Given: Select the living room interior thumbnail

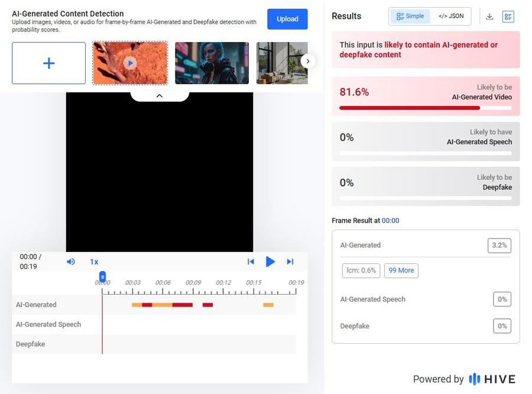Looking at the screenshot, I should coord(282,63).
